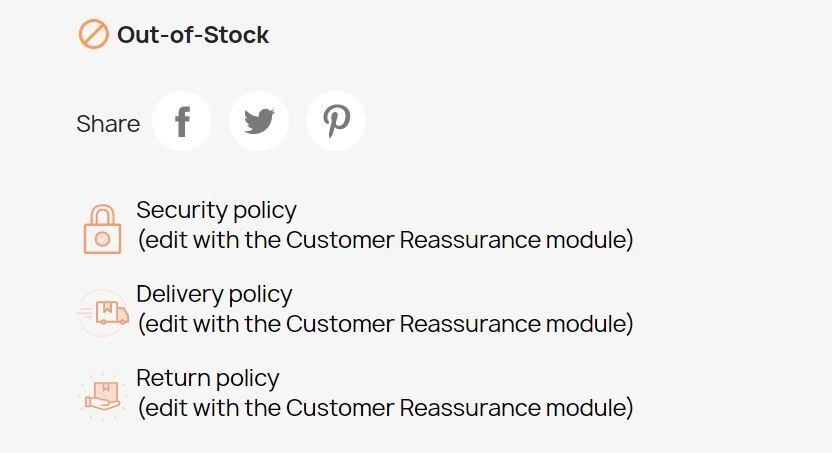The height and width of the screenshot is (453, 832).
Task: Click 'Customer Reassurance' in the Security policy line
Action: click(413, 240)
